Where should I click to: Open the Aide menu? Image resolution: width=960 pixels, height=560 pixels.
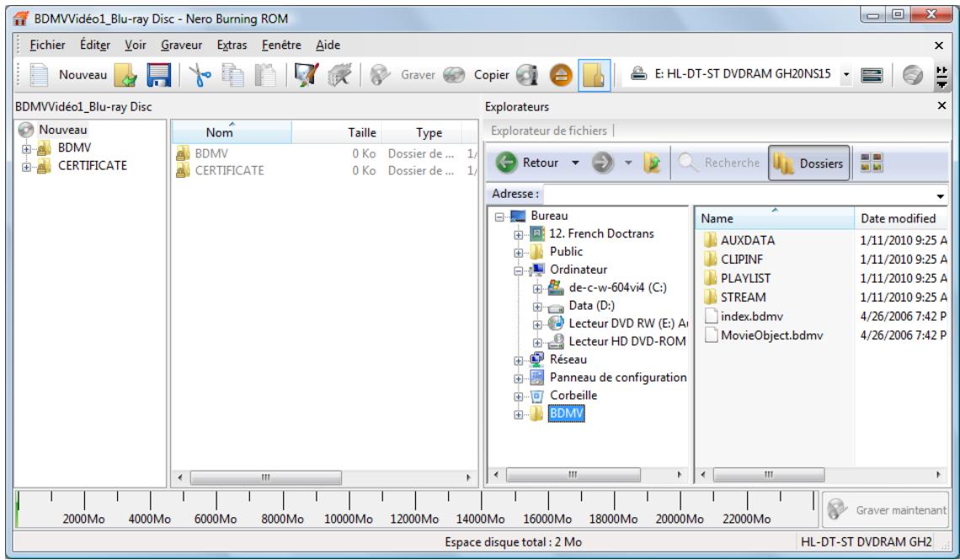328,45
